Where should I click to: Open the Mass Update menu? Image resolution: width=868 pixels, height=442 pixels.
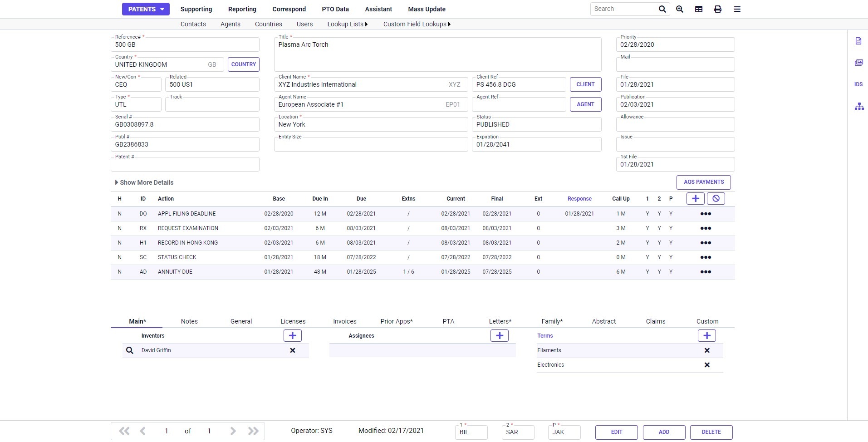[x=427, y=9]
